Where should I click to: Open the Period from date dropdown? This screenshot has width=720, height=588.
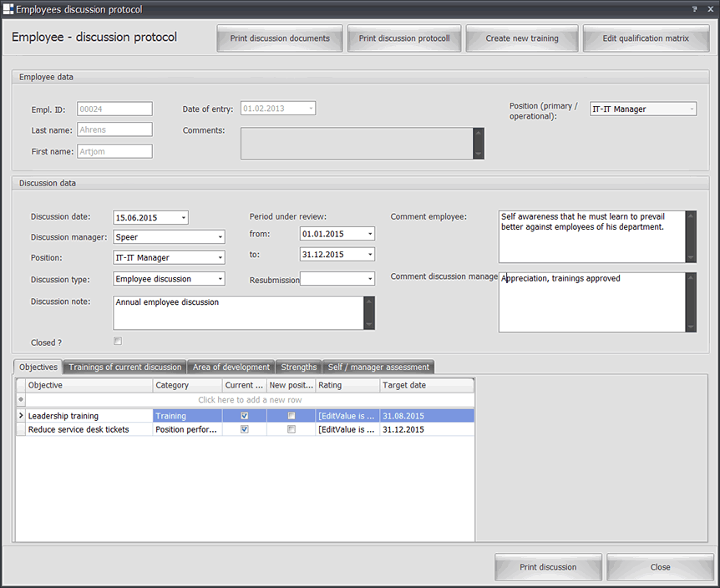(370, 234)
